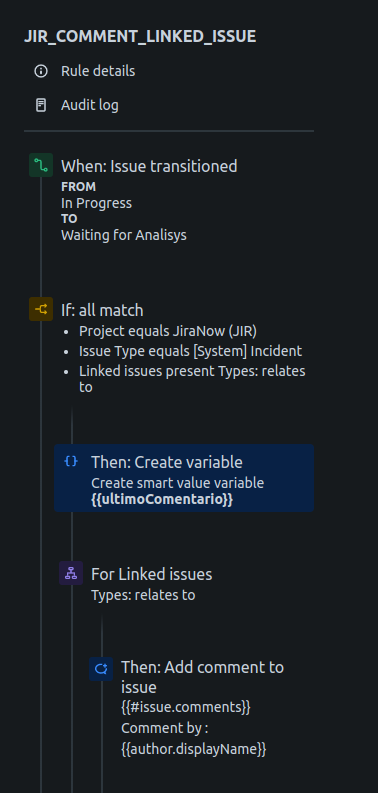Click the Project equals JiraNow (JIR) condition
Image resolution: width=378 pixels, height=793 pixels.
167,331
